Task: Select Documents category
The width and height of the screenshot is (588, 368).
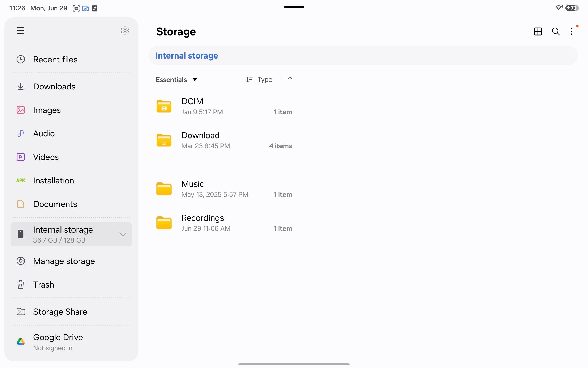Action: tap(71, 204)
